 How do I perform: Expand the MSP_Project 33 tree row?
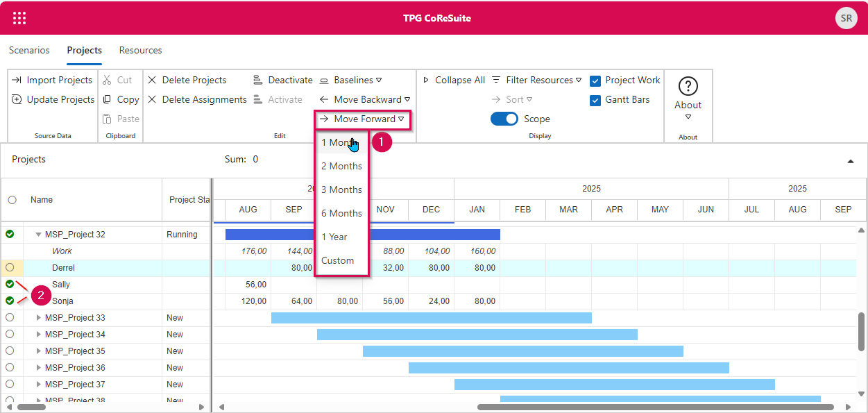pos(39,318)
